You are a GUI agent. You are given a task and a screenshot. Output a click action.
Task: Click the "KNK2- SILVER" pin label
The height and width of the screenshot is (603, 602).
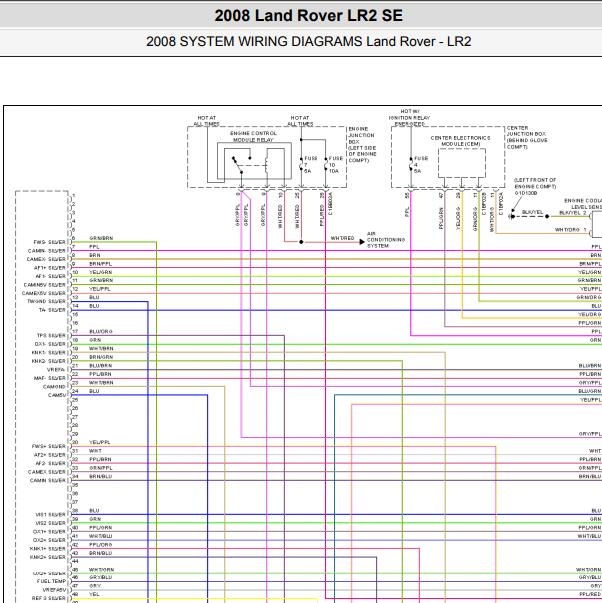click(x=49, y=361)
